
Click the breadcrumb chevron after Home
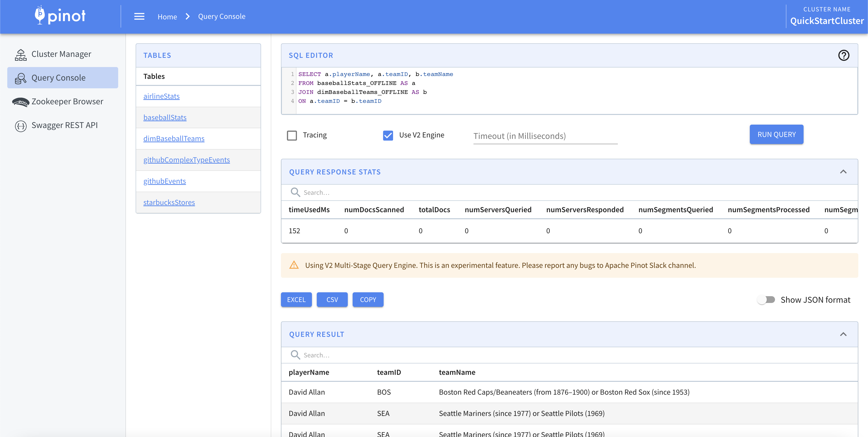[188, 16]
